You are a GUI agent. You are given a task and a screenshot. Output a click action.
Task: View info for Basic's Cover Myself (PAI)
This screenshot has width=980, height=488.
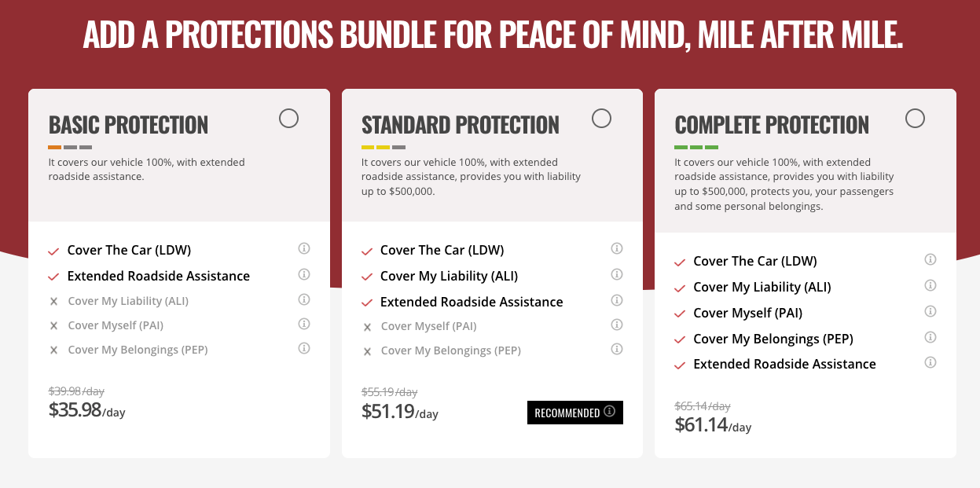tap(304, 324)
